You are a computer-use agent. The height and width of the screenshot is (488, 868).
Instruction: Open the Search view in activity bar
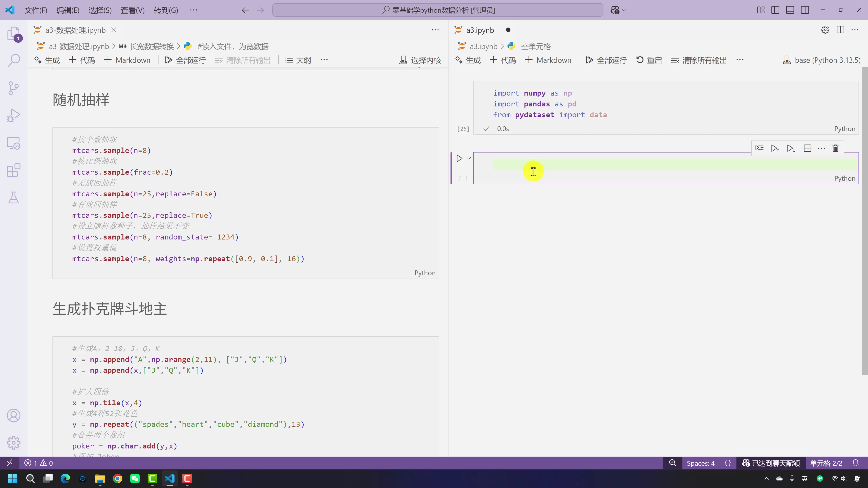tap(14, 61)
